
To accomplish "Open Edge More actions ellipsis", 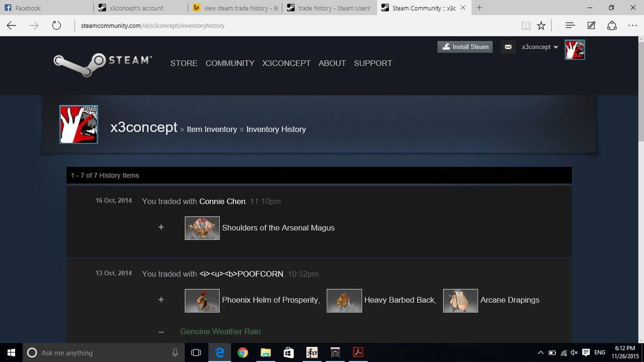I will pos(632,26).
